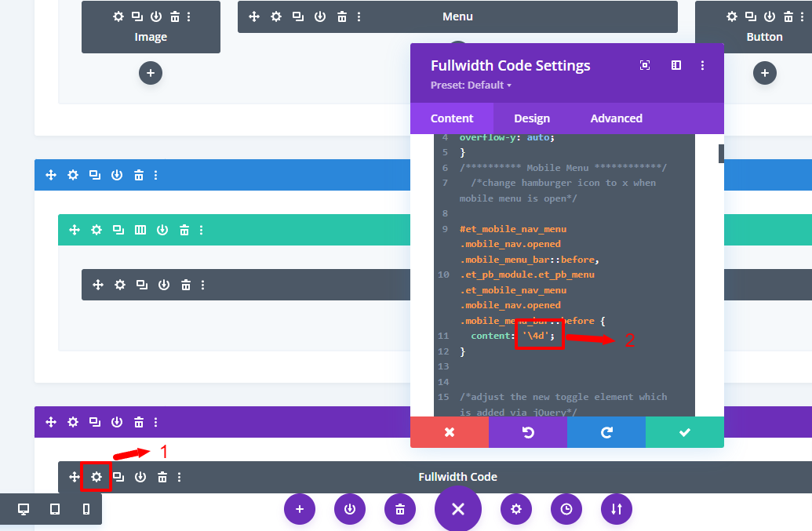
Task: Switch to the Advanced tab
Action: [x=616, y=118]
